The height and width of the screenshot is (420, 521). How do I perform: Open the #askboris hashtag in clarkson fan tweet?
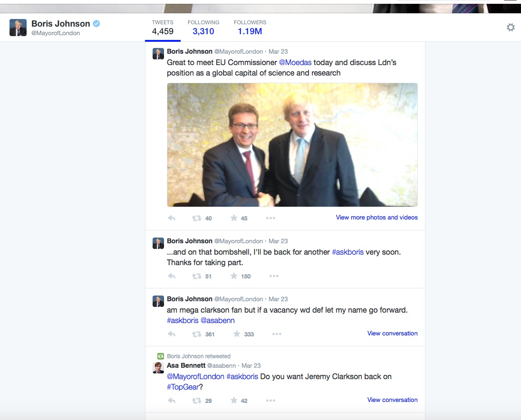click(x=183, y=320)
